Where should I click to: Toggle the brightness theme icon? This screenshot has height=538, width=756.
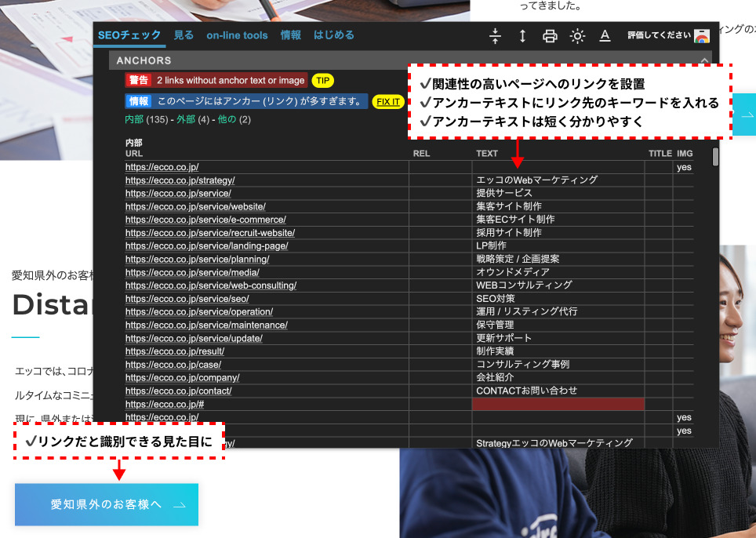pos(577,36)
